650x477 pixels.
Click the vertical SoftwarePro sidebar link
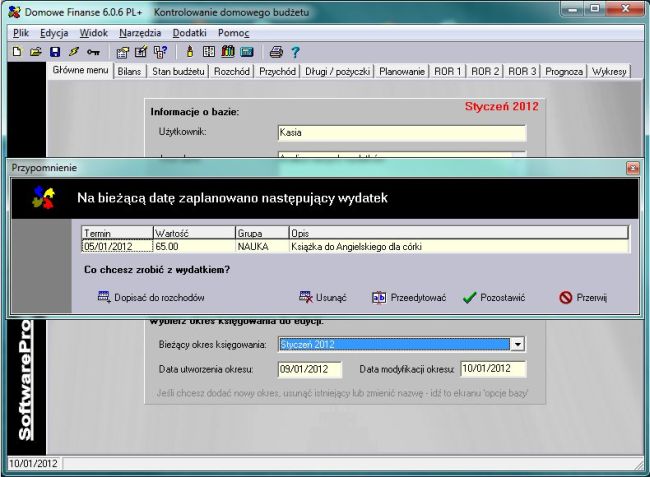(26, 380)
